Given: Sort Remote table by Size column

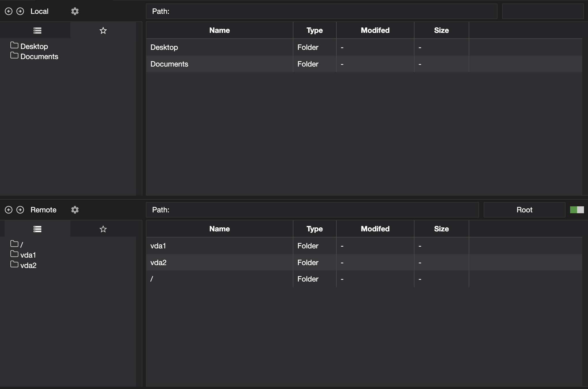Looking at the screenshot, I should coord(442,229).
